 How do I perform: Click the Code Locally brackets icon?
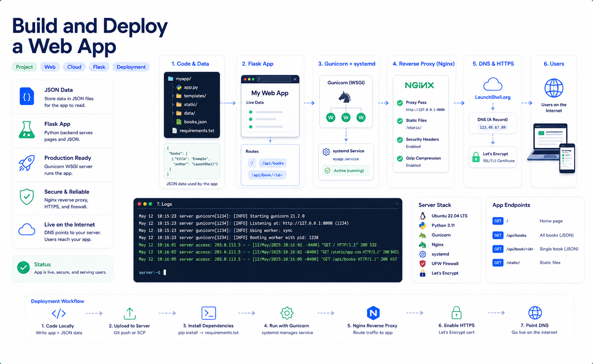click(x=59, y=314)
